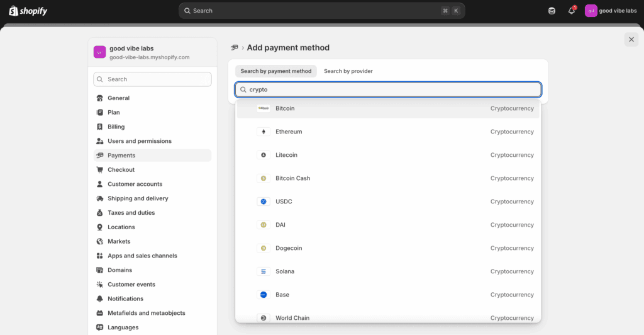Open Metafields and metaobjects settings

click(x=152, y=313)
